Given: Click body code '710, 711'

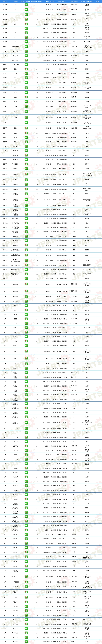Looking at the screenshot, I should [x=74, y=47].
